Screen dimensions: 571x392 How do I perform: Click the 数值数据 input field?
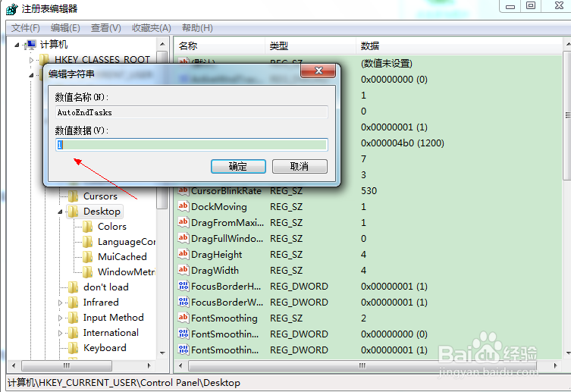pyautogui.click(x=192, y=145)
